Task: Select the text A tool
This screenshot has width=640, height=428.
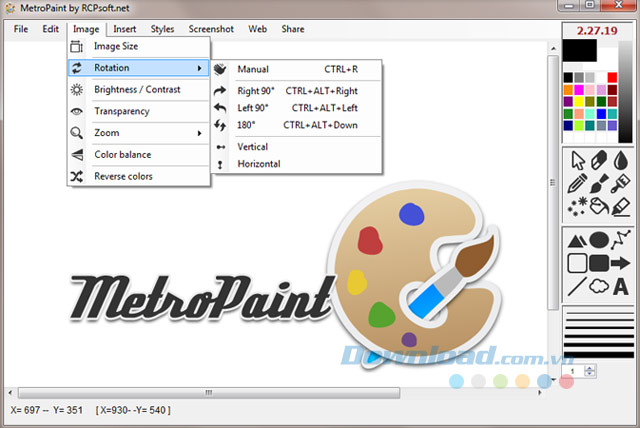Action: tap(621, 286)
